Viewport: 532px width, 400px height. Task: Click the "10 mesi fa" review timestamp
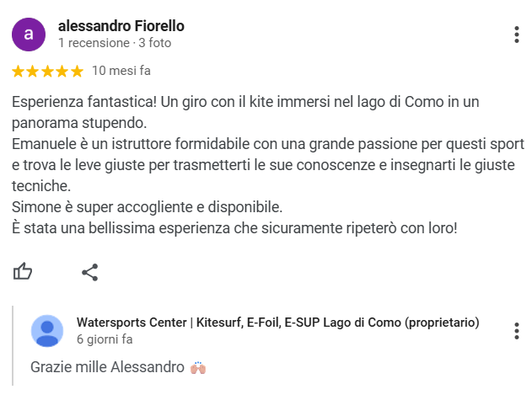(x=121, y=71)
